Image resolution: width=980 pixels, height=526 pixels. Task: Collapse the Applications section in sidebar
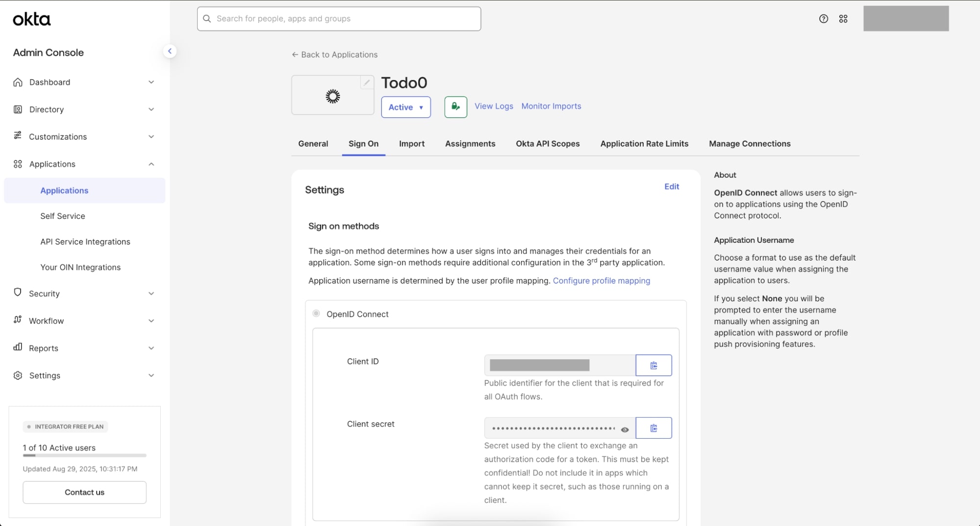(x=151, y=164)
